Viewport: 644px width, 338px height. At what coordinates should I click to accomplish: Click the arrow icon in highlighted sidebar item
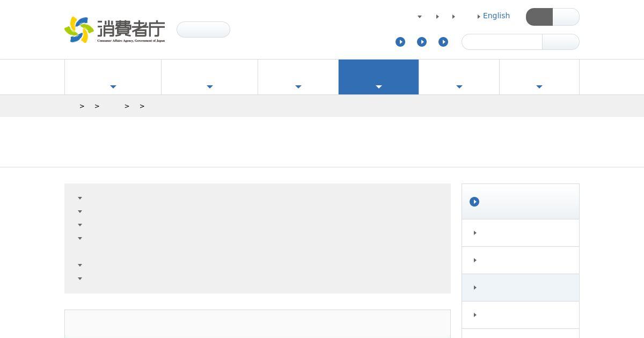pyautogui.click(x=475, y=288)
